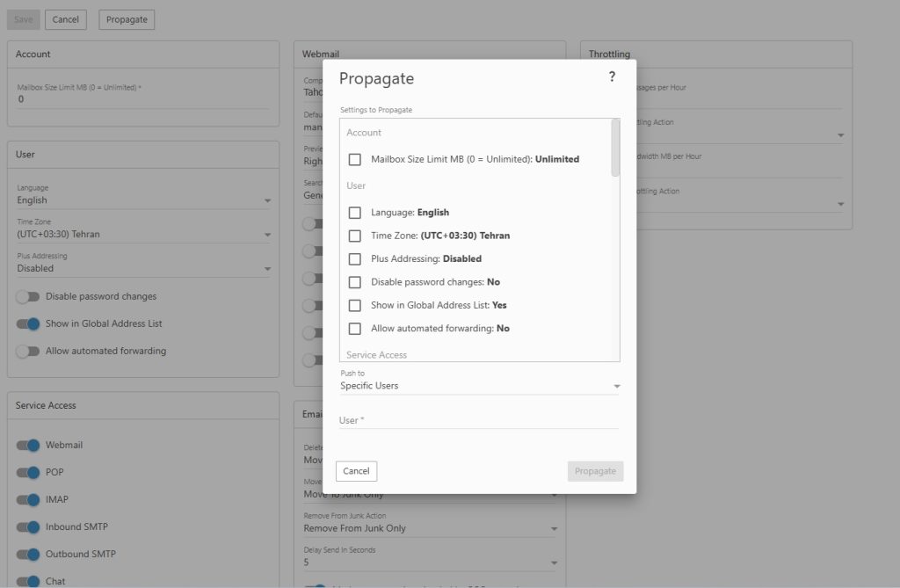Image resolution: width=900 pixels, height=588 pixels.
Task: Open the Time Zone Tehran dropdown
Action: [143, 235]
